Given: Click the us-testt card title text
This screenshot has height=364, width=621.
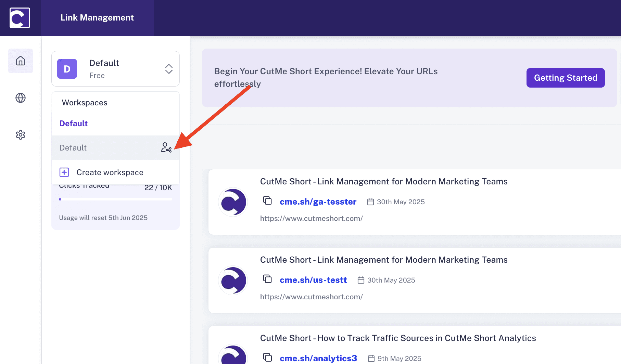Looking at the screenshot, I should click(x=384, y=260).
